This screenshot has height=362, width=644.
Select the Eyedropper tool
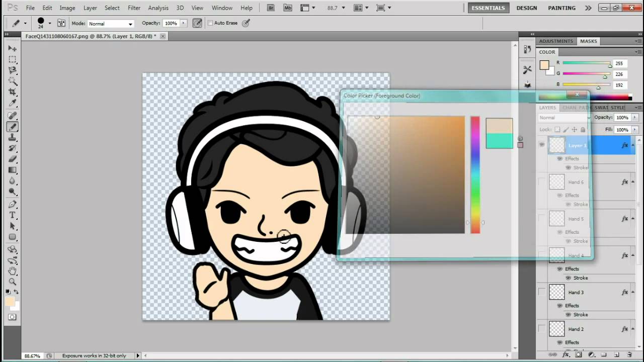pyautogui.click(x=13, y=104)
